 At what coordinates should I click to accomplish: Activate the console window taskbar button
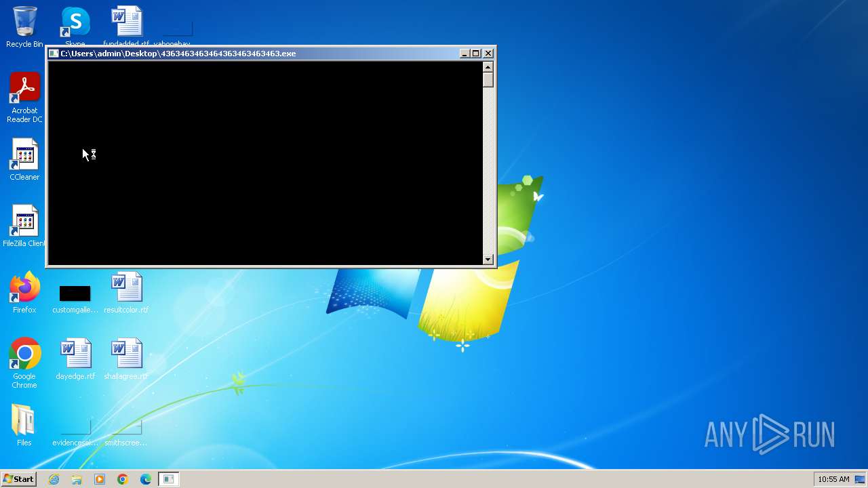[x=168, y=479]
